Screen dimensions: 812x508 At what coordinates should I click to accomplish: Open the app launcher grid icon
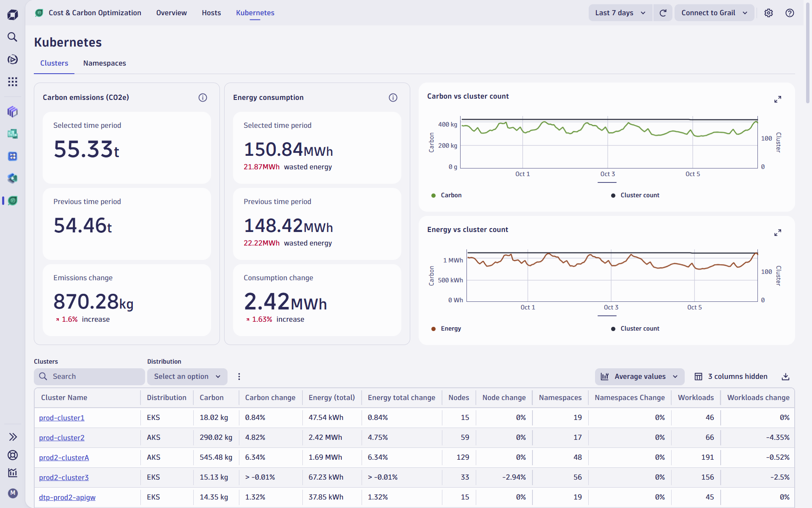(13, 82)
